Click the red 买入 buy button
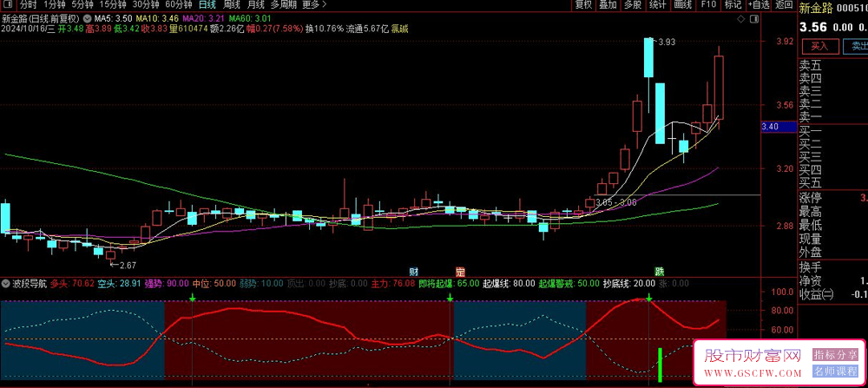This screenshot has width=868, height=388. 819,46
